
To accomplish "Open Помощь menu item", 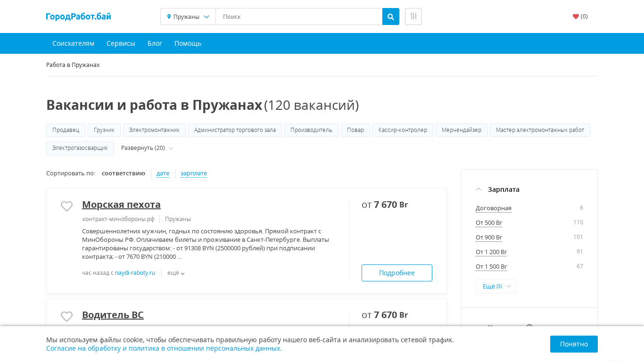I will tap(188, 43).
